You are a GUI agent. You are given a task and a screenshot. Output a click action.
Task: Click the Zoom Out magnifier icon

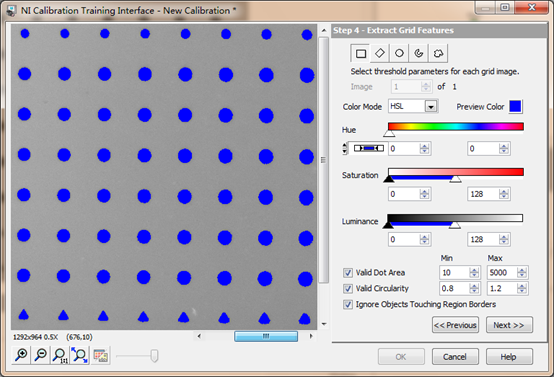coord(41,355)
